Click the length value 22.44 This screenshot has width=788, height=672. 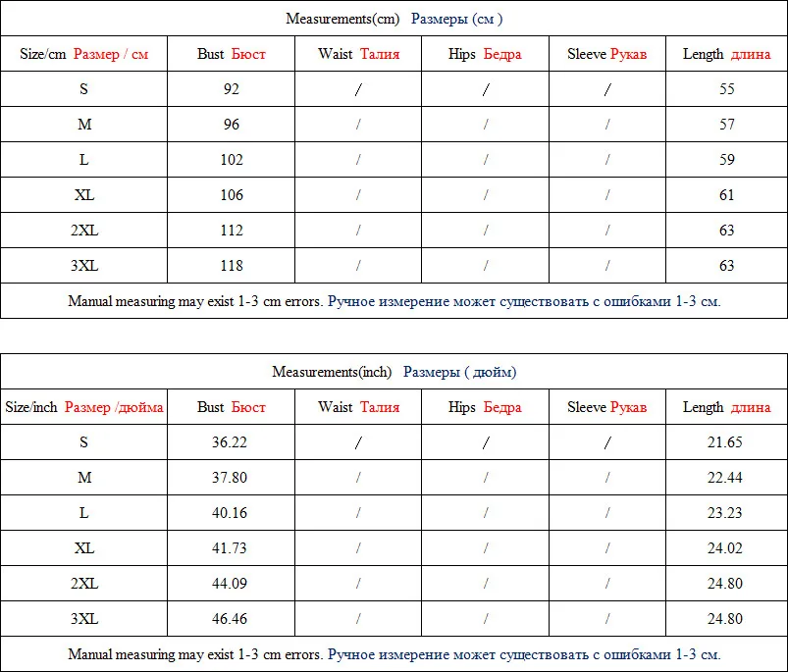(724, 477)
